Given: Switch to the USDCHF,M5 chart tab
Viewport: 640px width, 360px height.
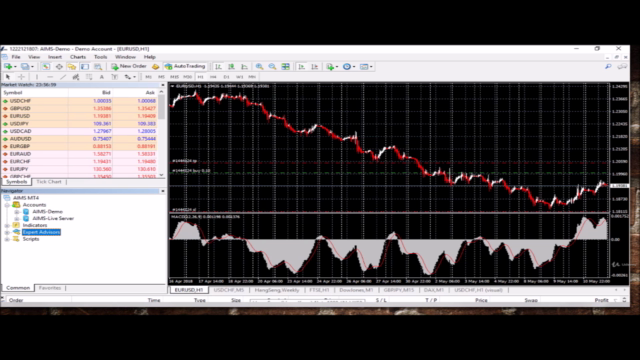Looking at the screenshot, I should (229, 290).
